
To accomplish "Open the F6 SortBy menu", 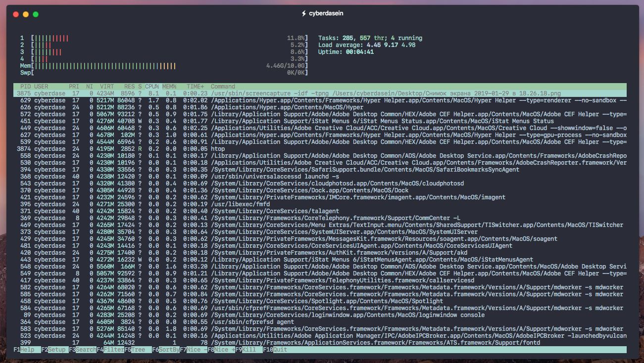I will pos(166,350).
